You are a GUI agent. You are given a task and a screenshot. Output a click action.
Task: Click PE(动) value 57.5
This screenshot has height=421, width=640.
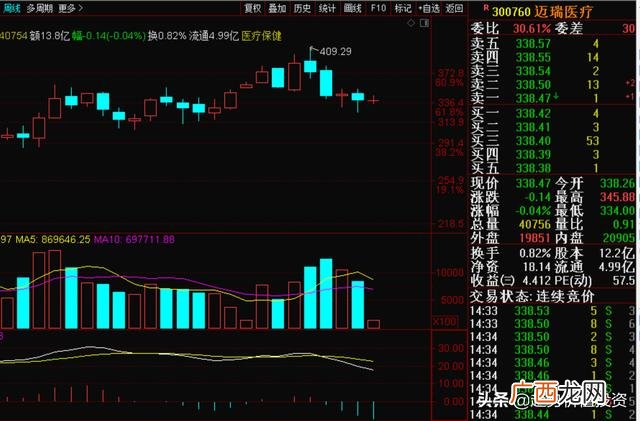pyautogui.click(x=624, y=281)
